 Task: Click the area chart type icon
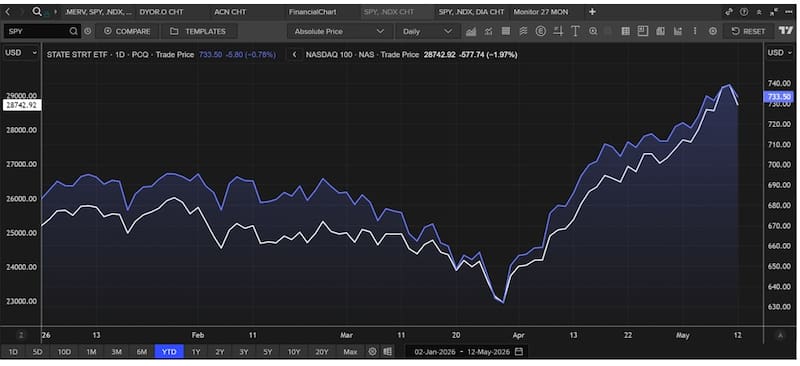[x=471, y=31]
